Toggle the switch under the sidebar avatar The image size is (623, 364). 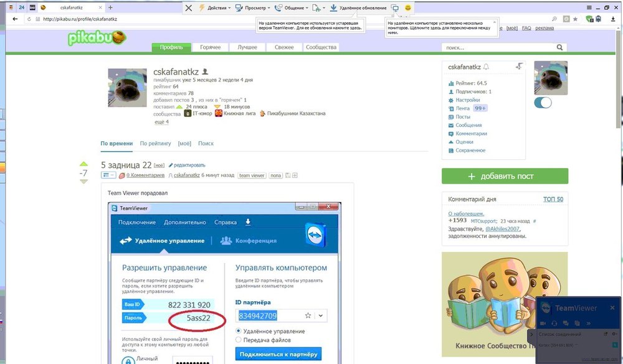click(x=543, y=103)
